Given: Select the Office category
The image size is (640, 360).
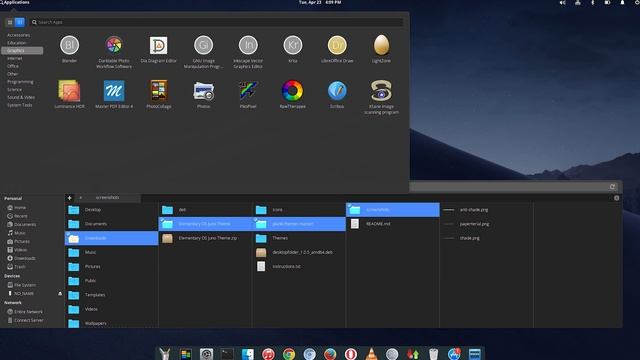Looking at the screenshot, I should point(13,66).
